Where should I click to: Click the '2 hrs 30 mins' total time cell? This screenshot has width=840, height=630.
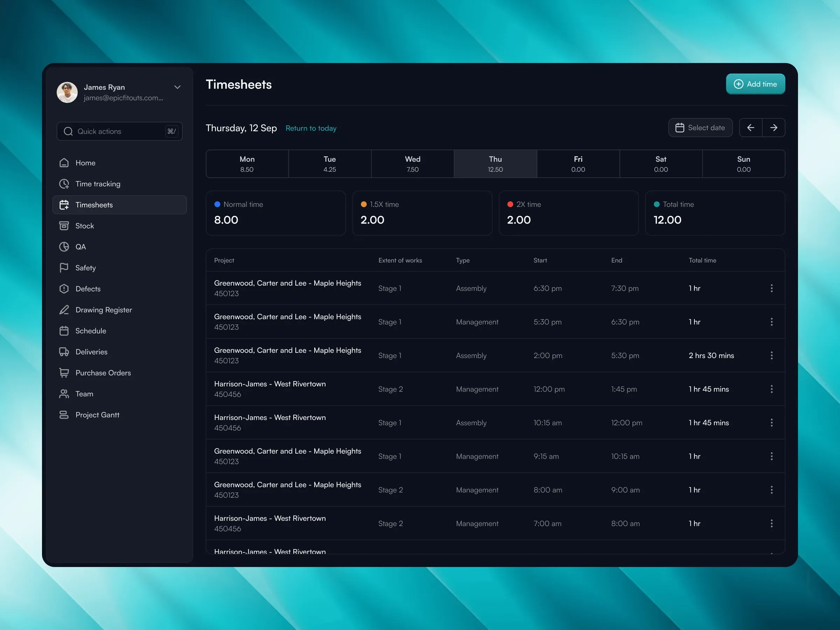pos(711,356)
